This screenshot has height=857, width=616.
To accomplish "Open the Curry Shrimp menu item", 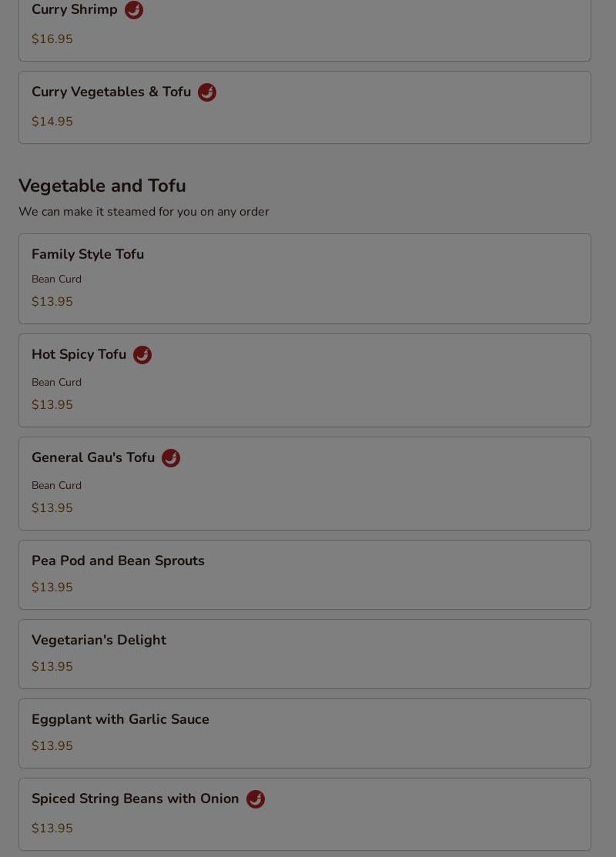I will click(75, 10).
